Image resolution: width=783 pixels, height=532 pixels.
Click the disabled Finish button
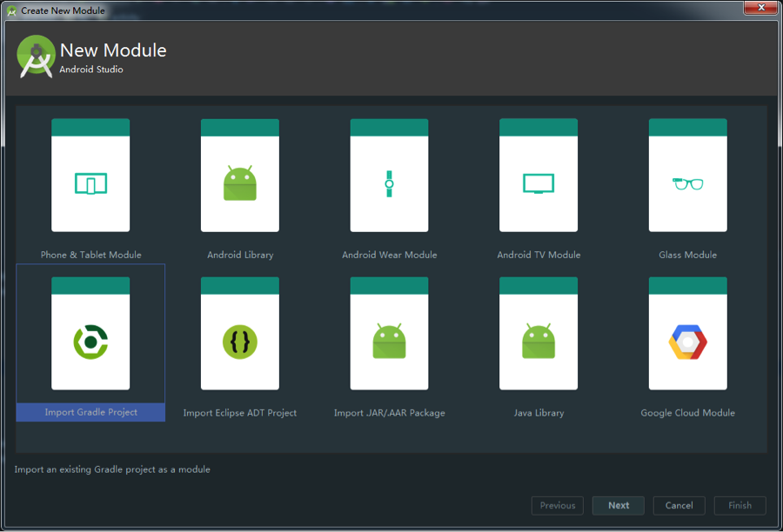point(740,506)
